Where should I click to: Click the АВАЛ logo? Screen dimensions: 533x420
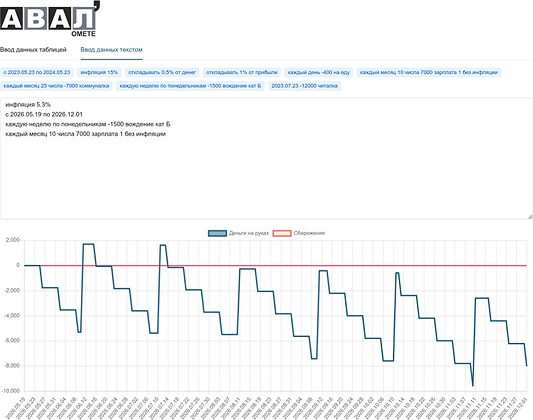pyautogui.click(x=50, y=19)
